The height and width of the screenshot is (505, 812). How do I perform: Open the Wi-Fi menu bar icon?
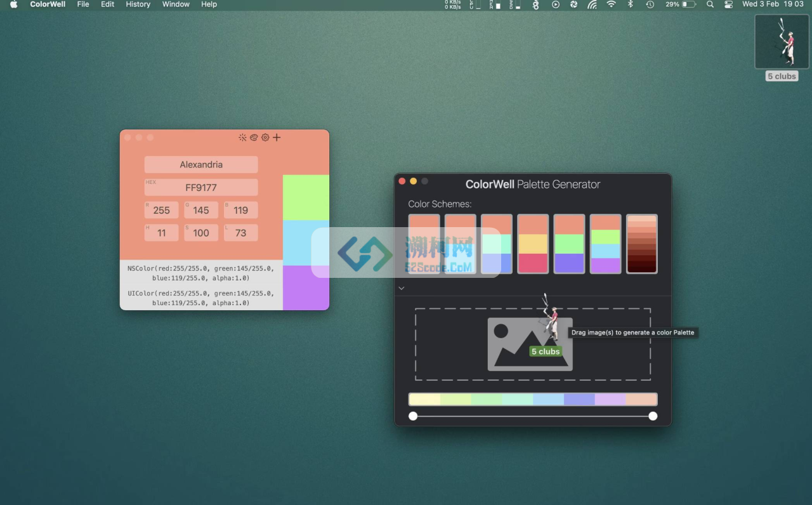(x=611, y=4)
